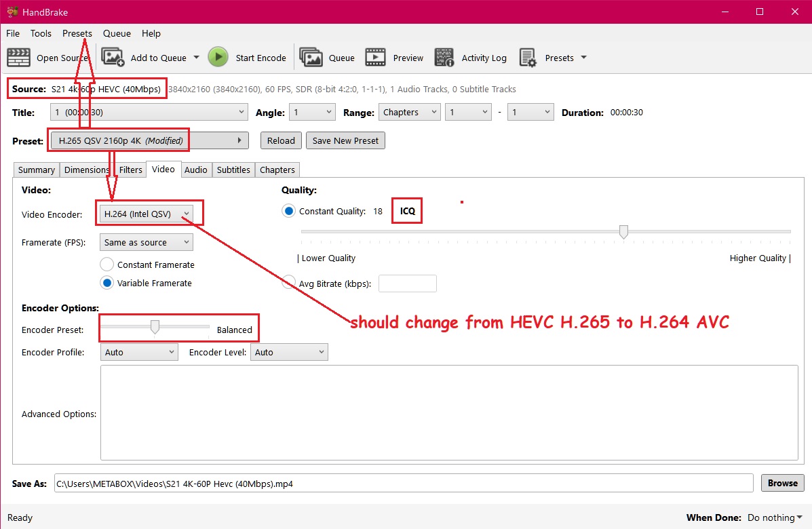Click the Duration value 00:00:30

tap(627, 113)
